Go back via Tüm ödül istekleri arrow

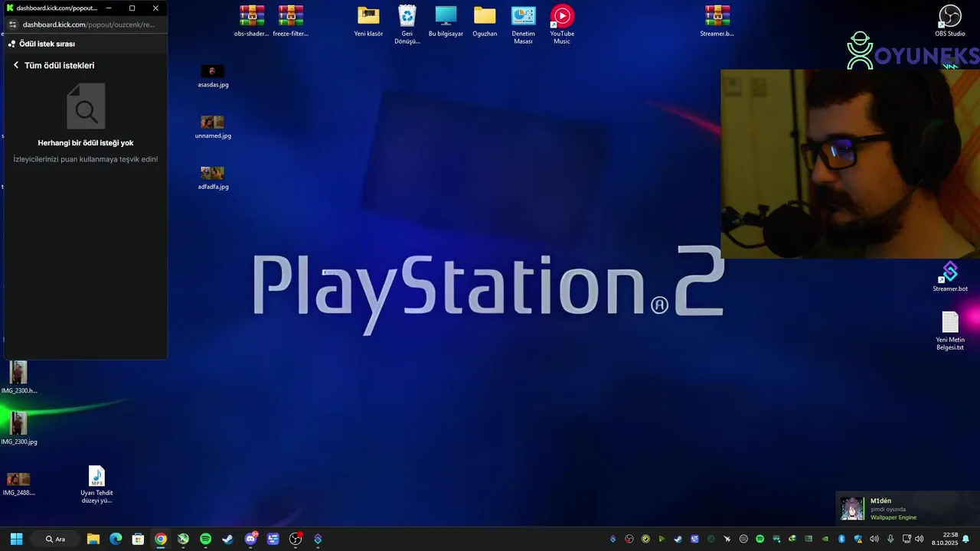pyautogui.click(x=16, y=65)
